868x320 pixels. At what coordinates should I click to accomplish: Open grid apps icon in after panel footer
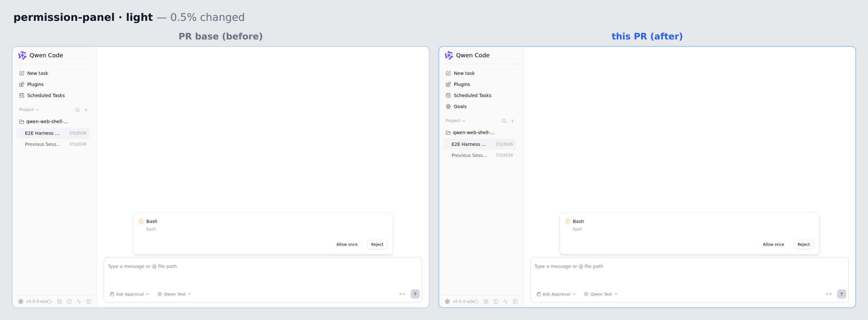tap(486, 301)
